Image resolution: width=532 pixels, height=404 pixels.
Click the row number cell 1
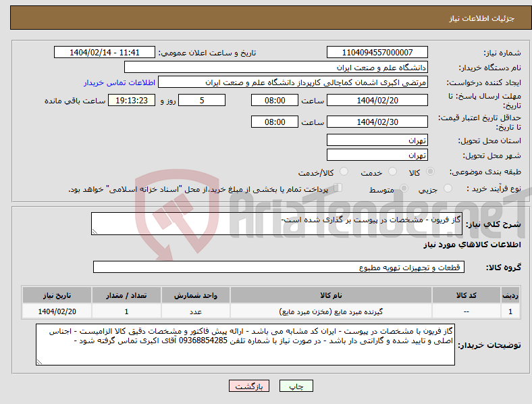point(510,311)
